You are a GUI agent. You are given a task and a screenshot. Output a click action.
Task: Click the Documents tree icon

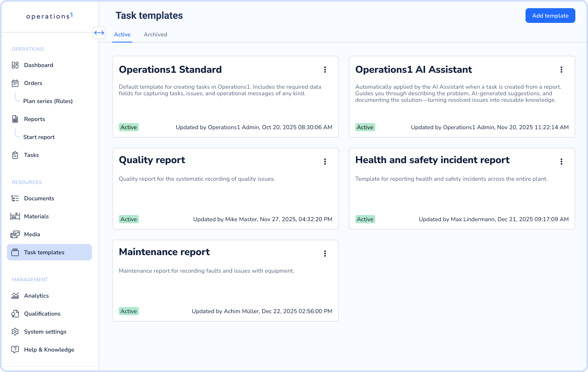(x=15, y=198)
